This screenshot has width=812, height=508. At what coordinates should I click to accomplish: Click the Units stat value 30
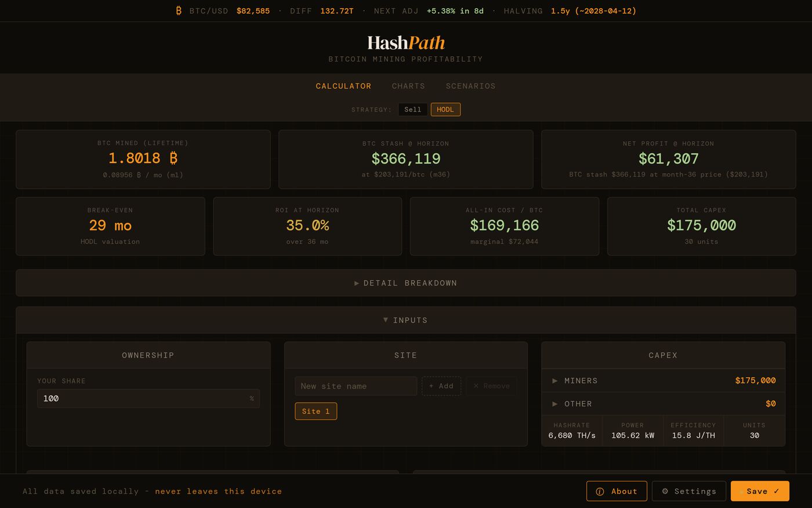755,435
